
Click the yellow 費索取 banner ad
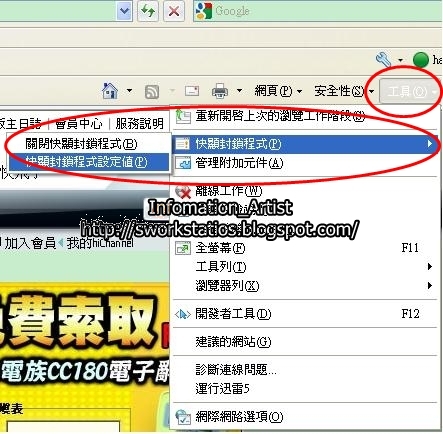click(85, 357)
